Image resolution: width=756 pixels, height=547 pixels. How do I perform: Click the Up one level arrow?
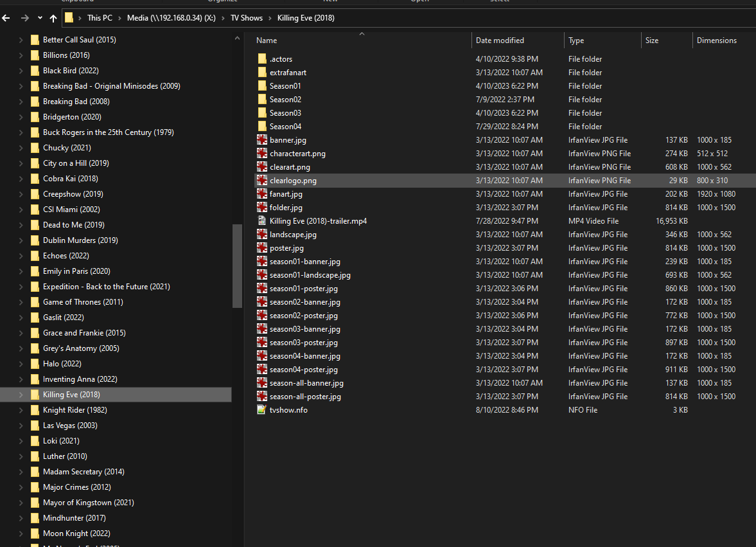tap(53, 18)
